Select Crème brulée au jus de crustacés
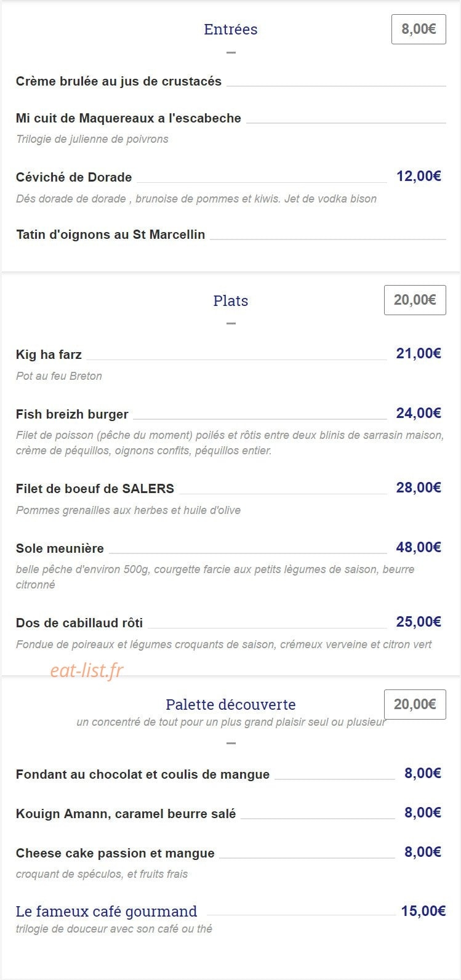This screenshot has height=980, width=461. pyautogui.click(x=119, y=81)
